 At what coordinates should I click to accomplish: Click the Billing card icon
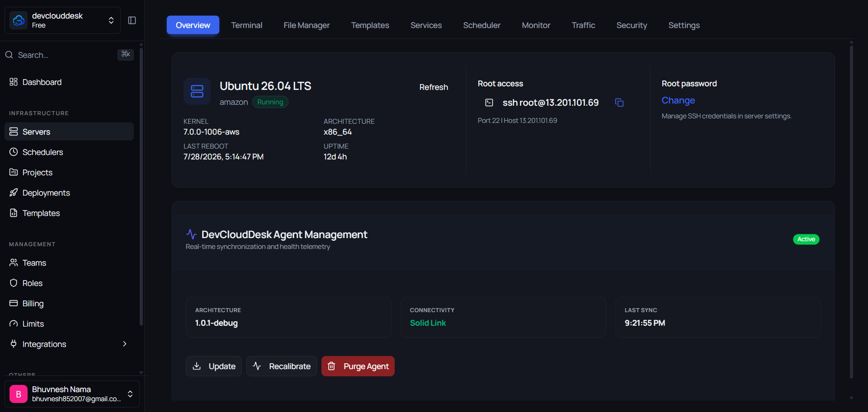click(x=14, y=303)
